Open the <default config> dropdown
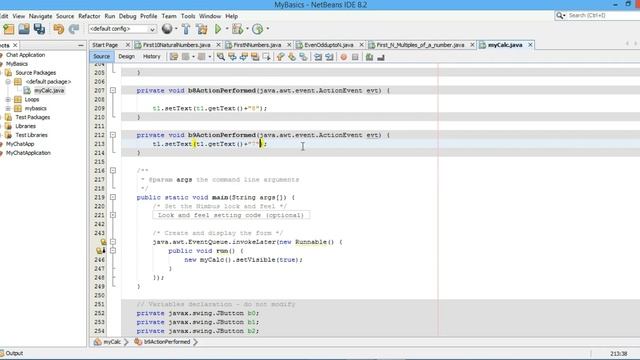640x360 pixels. (122, 29)
